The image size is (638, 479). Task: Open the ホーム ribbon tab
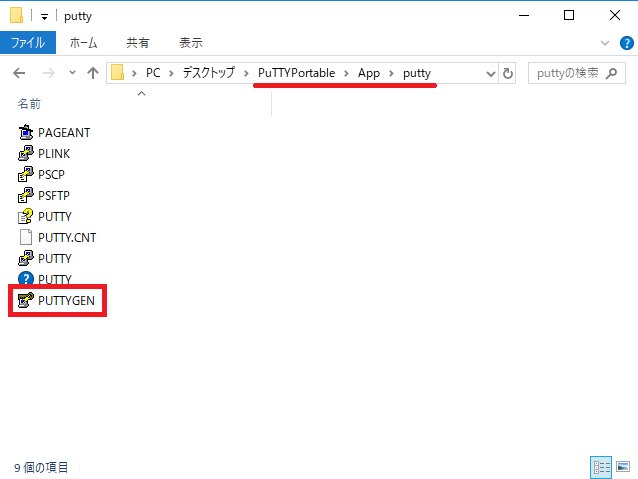83,43
